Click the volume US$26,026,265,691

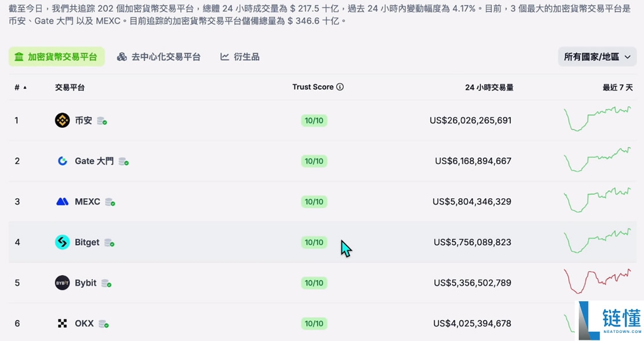(x=470, y=120)
